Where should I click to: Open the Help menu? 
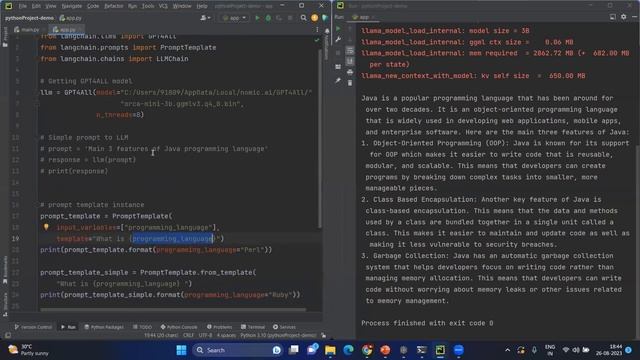[x=202, y=6]
